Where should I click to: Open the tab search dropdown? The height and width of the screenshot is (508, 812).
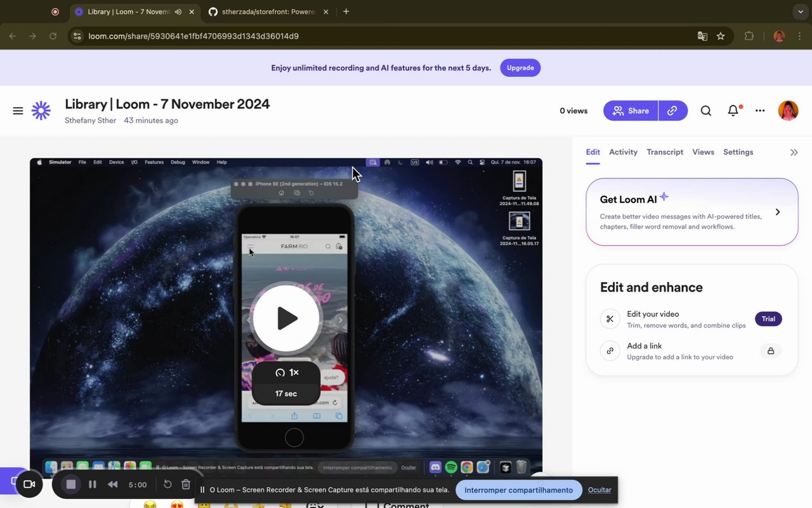pyautogui.click(x=799, y=11)
